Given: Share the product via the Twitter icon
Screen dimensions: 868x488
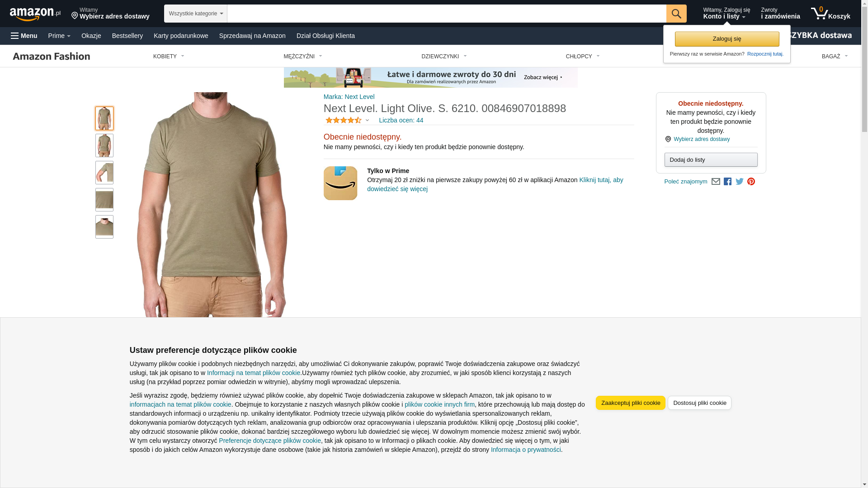Looking at the screenshot, I should (x=739, y=182).
